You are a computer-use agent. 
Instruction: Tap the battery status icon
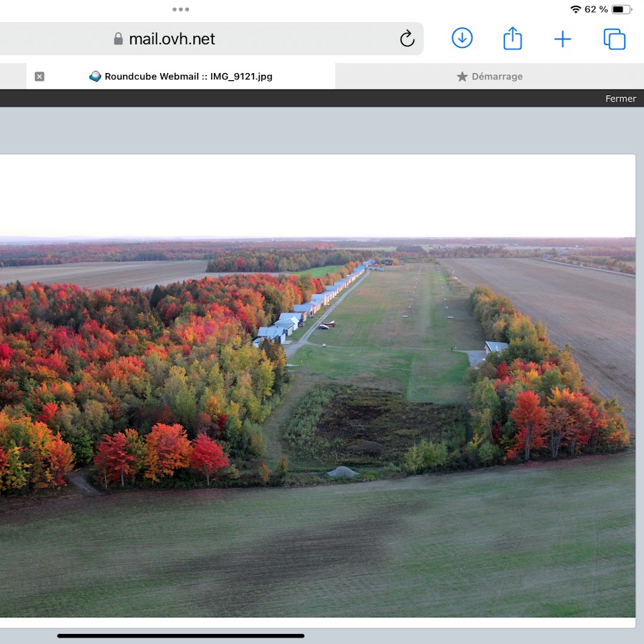pyautogui.click(x=621, y=9)
